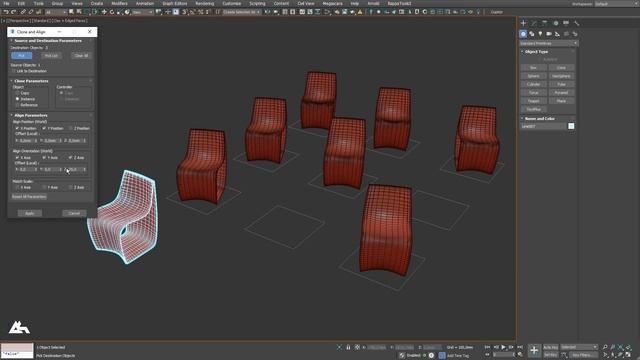Select the Select and Rotate tool
The width and height of the screenshot is (640, 360).
[111, 12]
